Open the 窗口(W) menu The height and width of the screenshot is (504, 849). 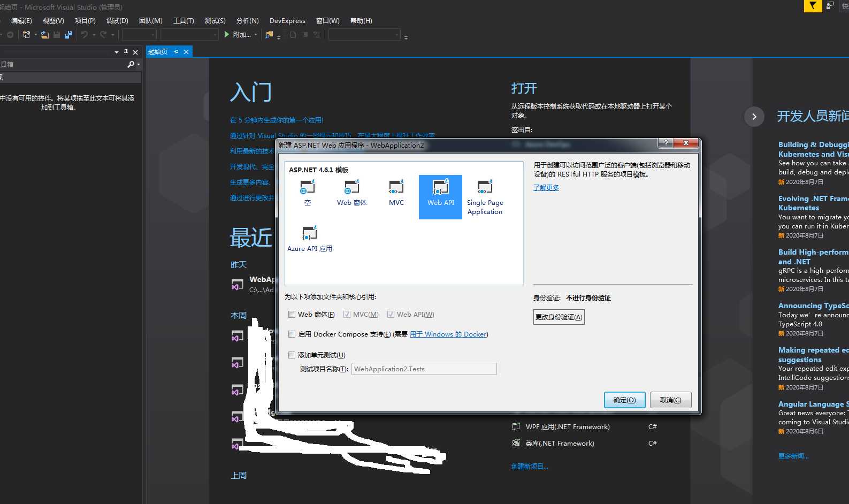[327, 21]
